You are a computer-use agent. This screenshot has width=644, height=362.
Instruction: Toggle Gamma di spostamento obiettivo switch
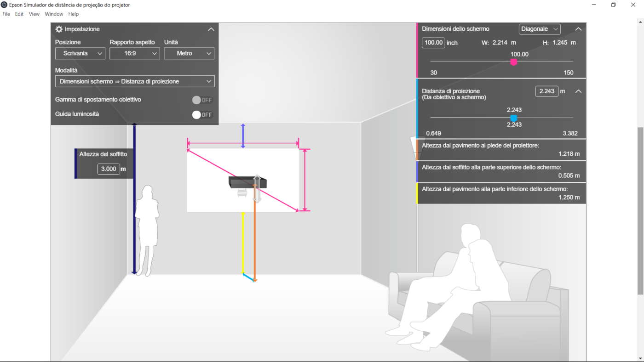pyautogui.click(x=202, y=100)
